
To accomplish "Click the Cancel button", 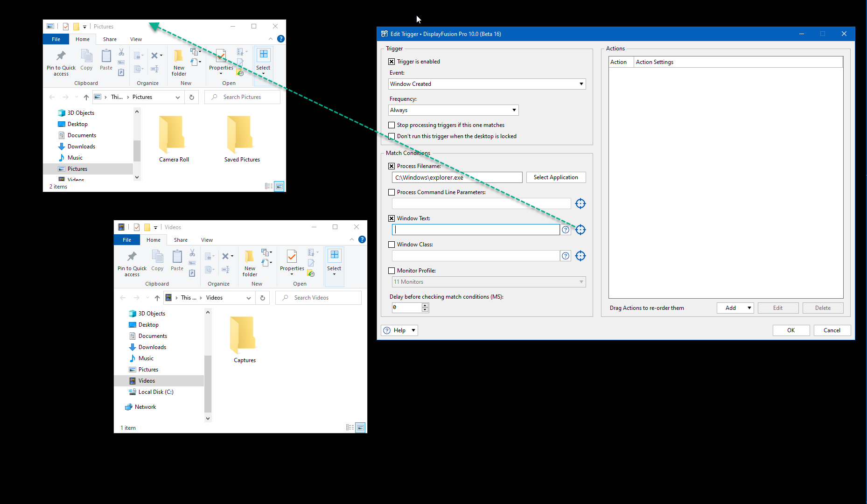I will 832,330.
